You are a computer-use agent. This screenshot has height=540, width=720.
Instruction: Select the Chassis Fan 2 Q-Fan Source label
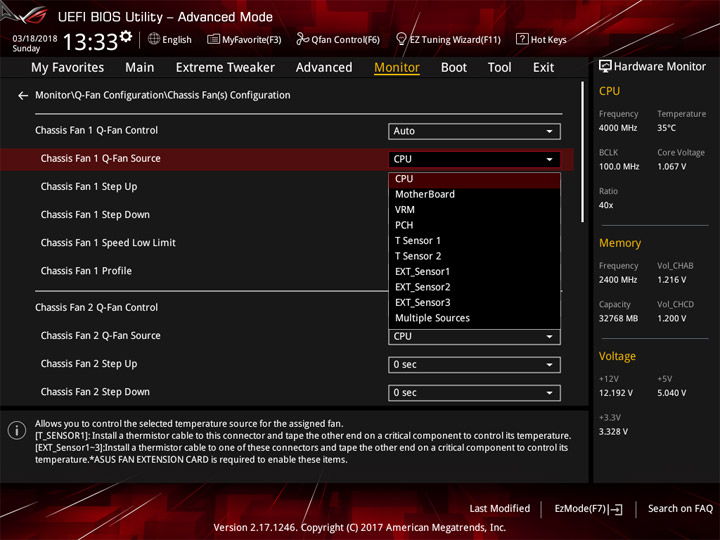click(x=101, y=336)
